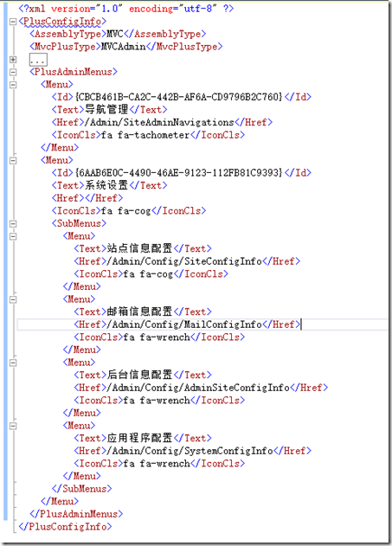
Task: Click the Href /Admin/SiteAdminNavigations line
Action: (x=162, y=123)
